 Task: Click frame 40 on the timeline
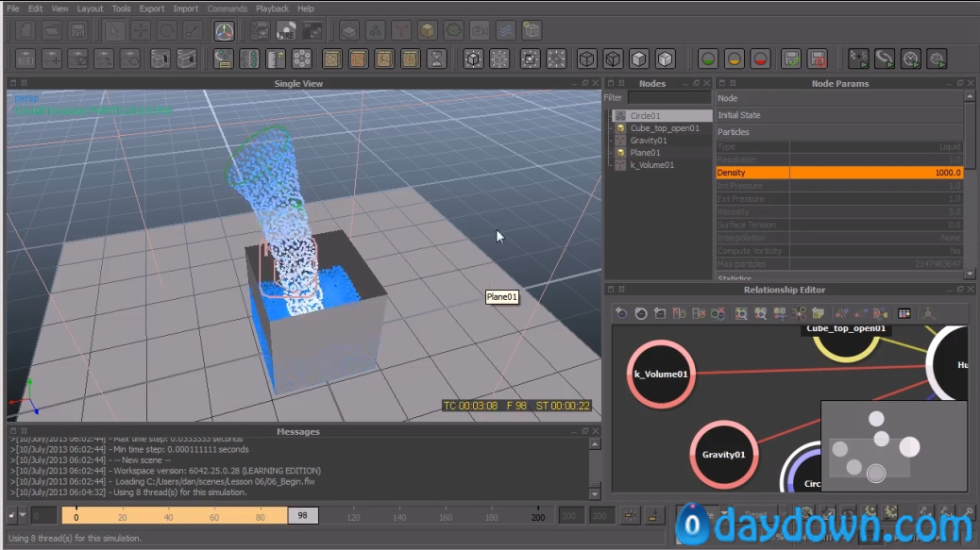coord(168,517)
